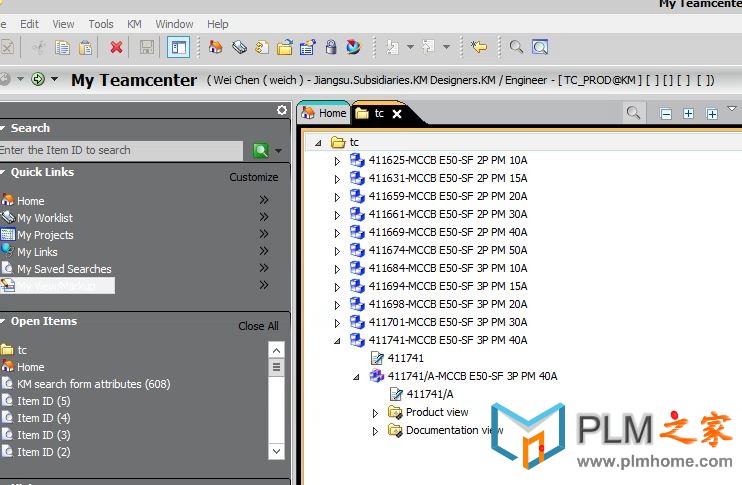Click Open Items list scroll up arrow
This screenshot has height=485, width=742.
(x=276, y=350)
